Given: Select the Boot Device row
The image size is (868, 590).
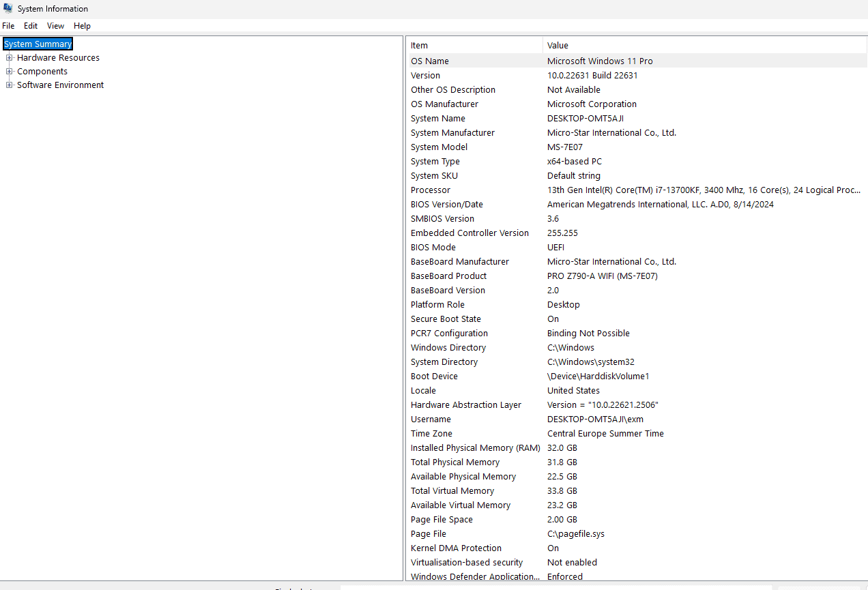Looking at the screenshot, I should 637,377.
